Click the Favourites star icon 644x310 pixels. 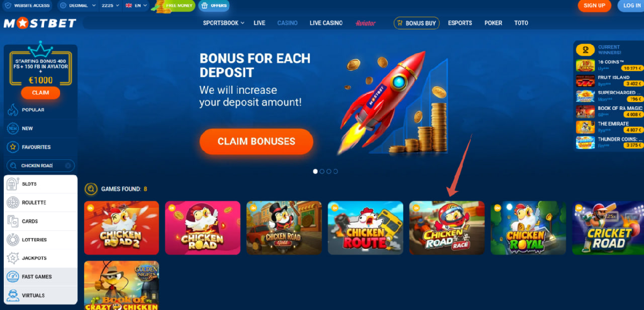(12, 147)
